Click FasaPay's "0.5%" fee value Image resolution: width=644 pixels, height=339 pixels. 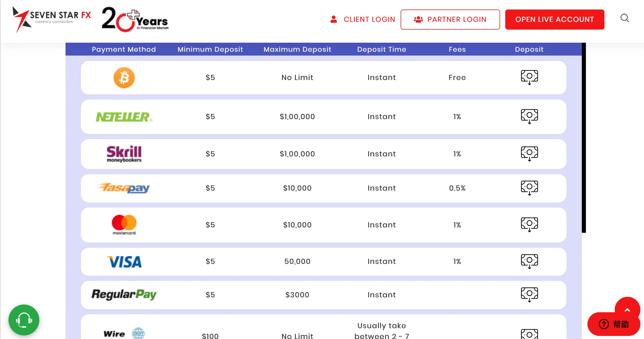pyautogui.click(x=457, y=188)
